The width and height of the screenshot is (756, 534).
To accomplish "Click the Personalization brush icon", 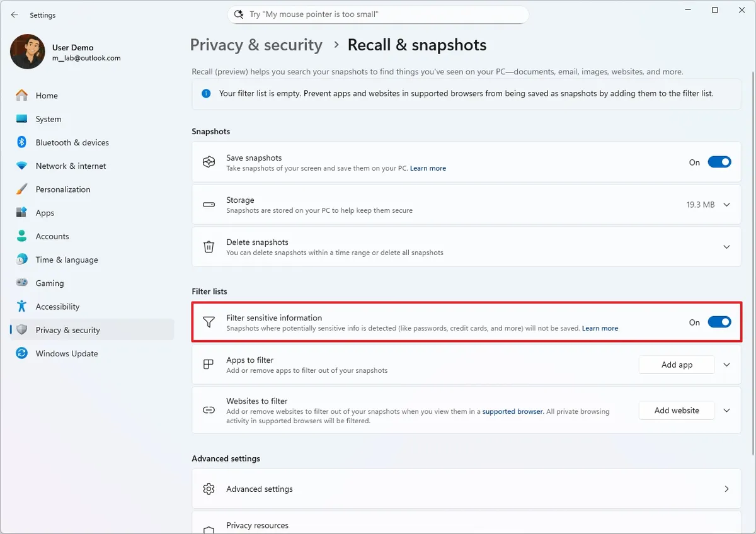I will pyautogui.click(x=21, y=189).
